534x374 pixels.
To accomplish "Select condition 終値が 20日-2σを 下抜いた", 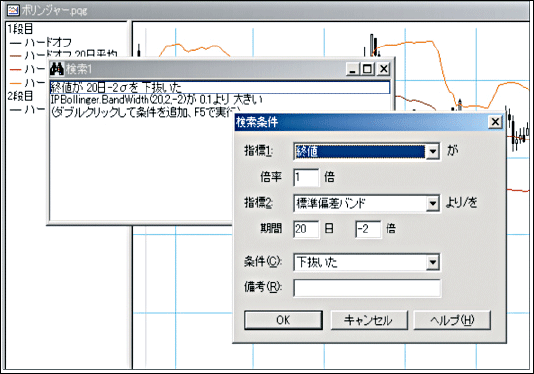I will pyautogui.click(x=220, y=88).
